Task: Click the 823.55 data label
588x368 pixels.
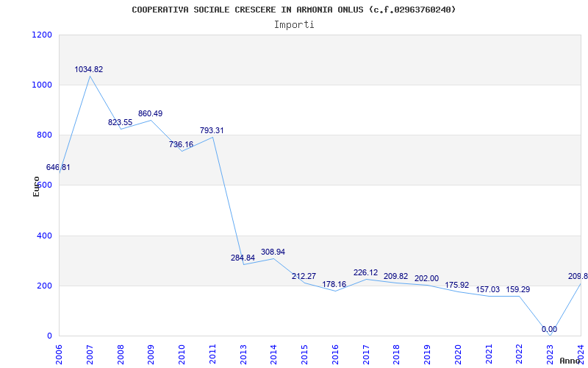Action: pos(120,122)
